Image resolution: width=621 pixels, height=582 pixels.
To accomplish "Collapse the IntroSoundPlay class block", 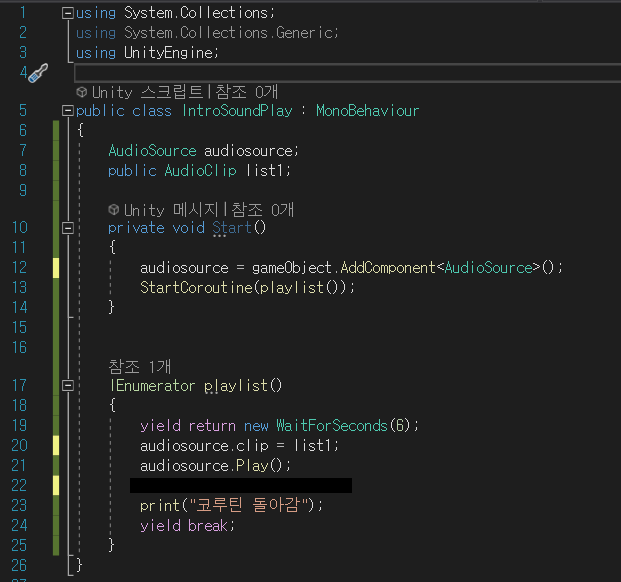I will (68, 110).
